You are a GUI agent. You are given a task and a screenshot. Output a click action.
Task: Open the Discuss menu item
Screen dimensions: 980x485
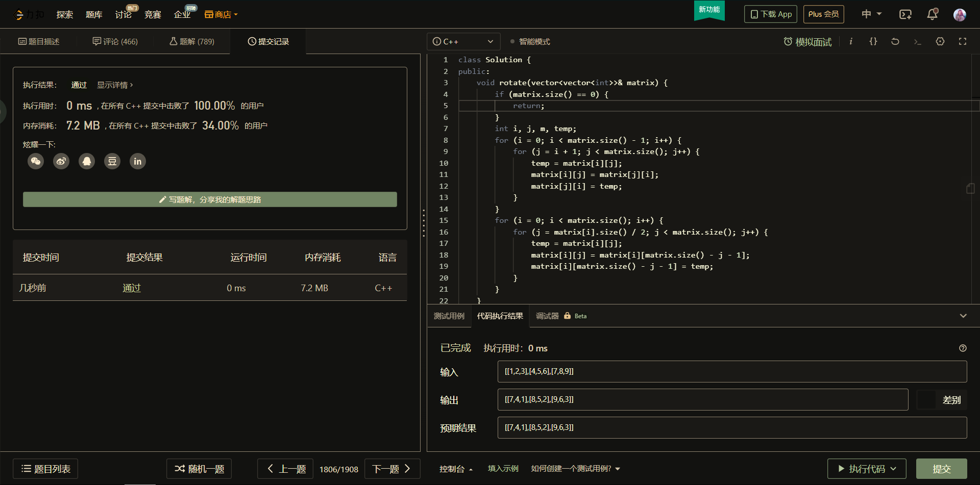click(124, 14)
